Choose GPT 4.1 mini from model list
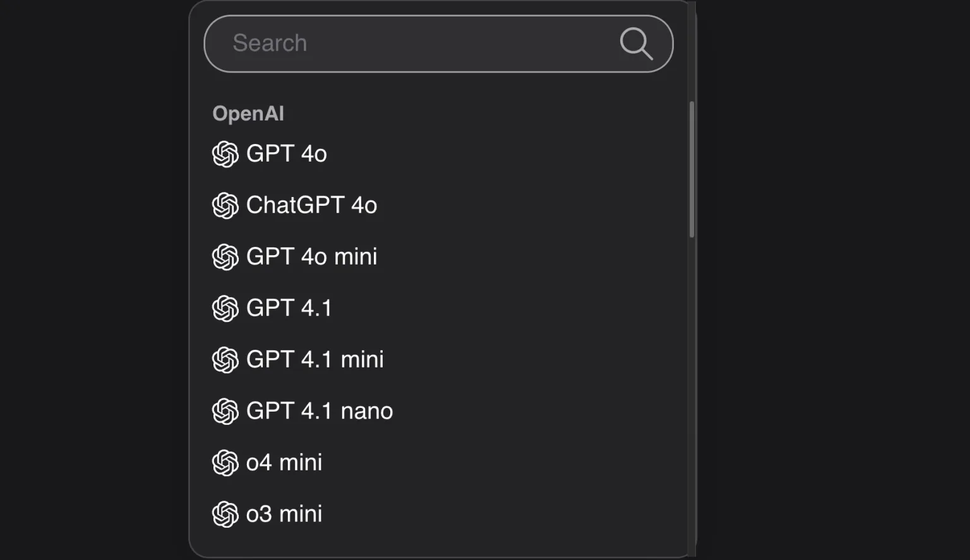This screenshot has width=970, height=560. pyautogui.click(x=314, y=360)
